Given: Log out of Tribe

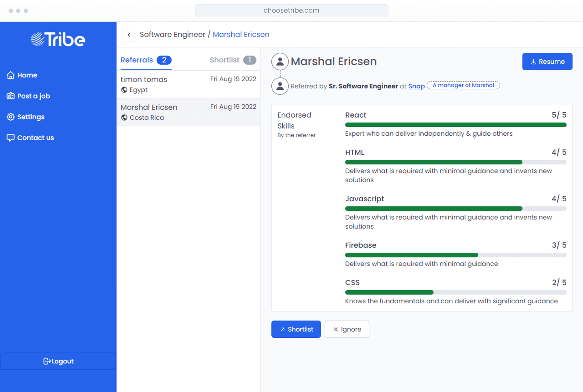Looking at the screenshot, I should (58, 361).
